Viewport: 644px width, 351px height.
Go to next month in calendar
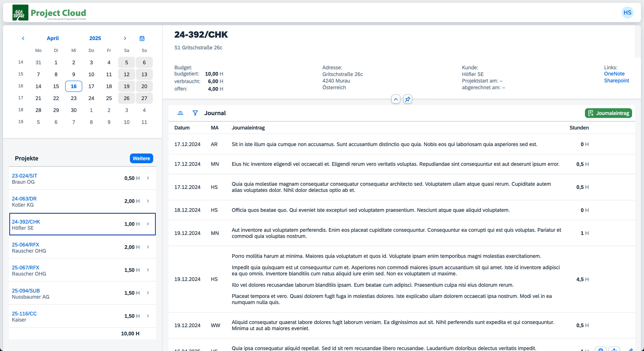(x=125, y=38)
